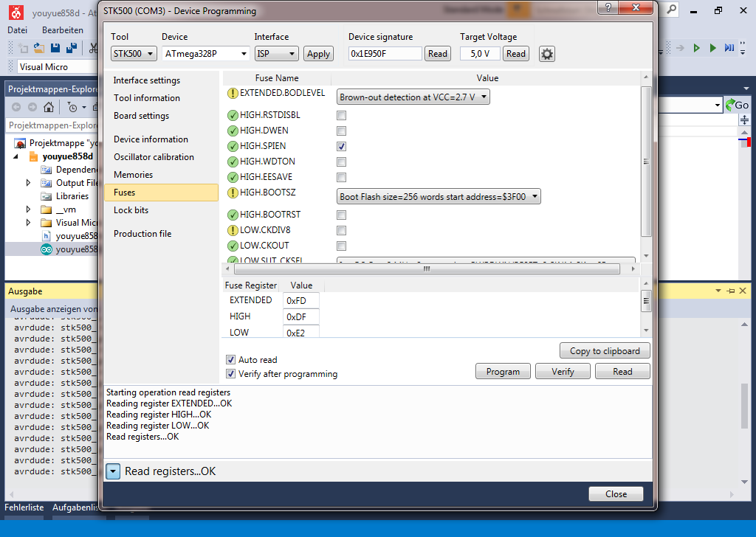
Task: Click the Open File folder icon
Action: click(39, 48)
